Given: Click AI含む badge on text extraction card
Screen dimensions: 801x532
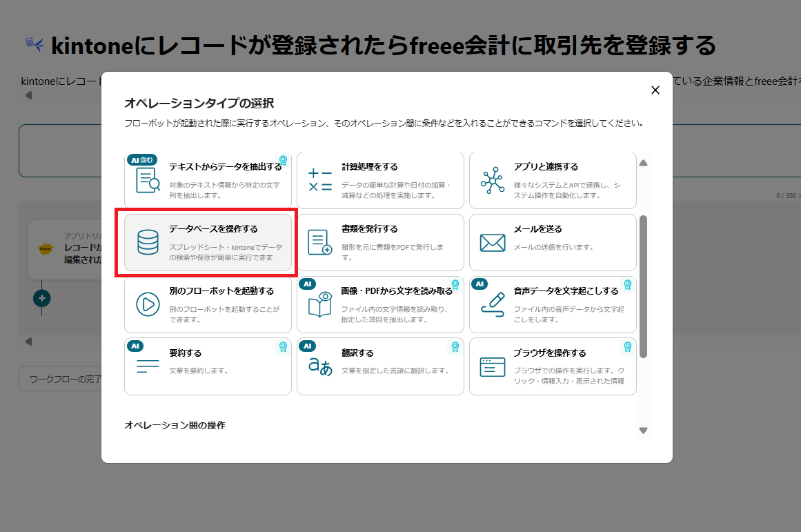Looking at the screenshot, I should [x=141, y=160].
